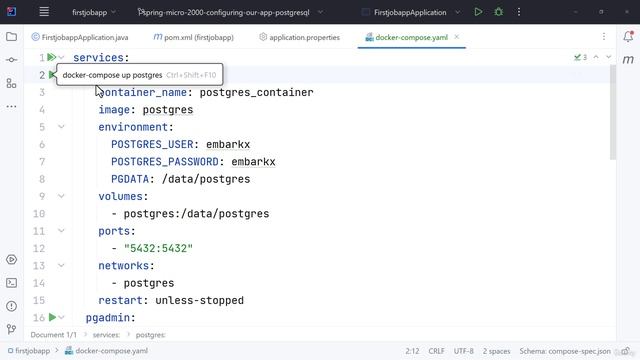The height and width of the screenshot is (360, 640).
Task: Click the postgres:/data/postgres volume entry
Action: tap(196, 214)
